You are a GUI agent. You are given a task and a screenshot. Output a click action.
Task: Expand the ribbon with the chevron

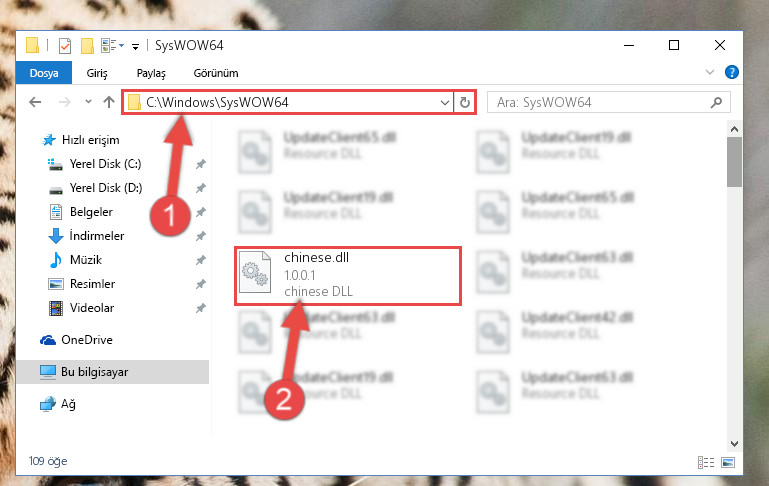click(709, 73)
